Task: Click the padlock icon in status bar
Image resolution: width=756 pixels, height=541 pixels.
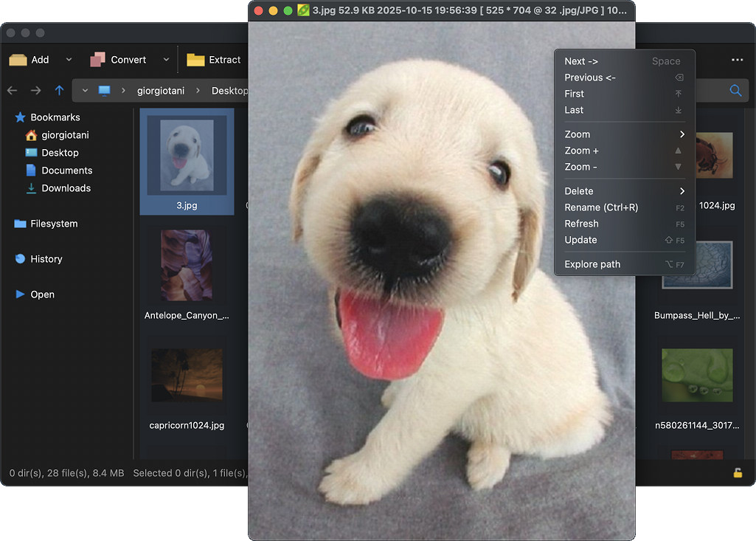Action: [737, 473]
